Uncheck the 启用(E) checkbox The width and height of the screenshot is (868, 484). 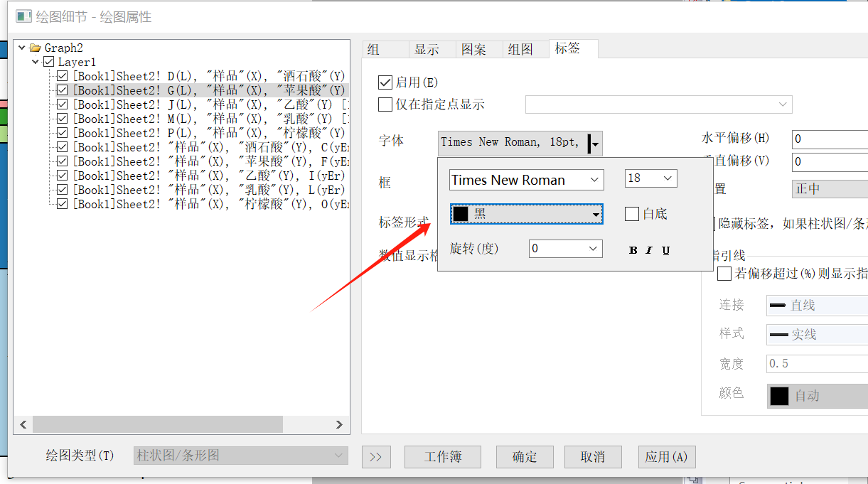tap(385, 83)
